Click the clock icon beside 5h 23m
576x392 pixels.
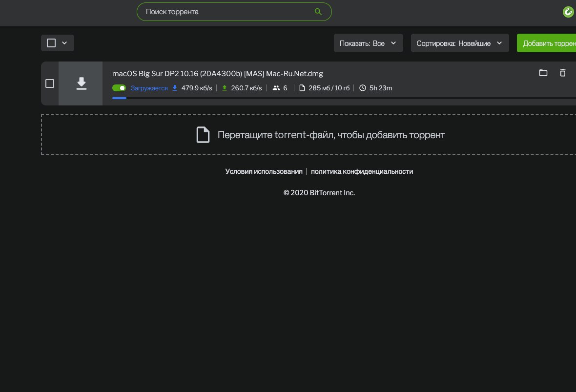(363, 88)
